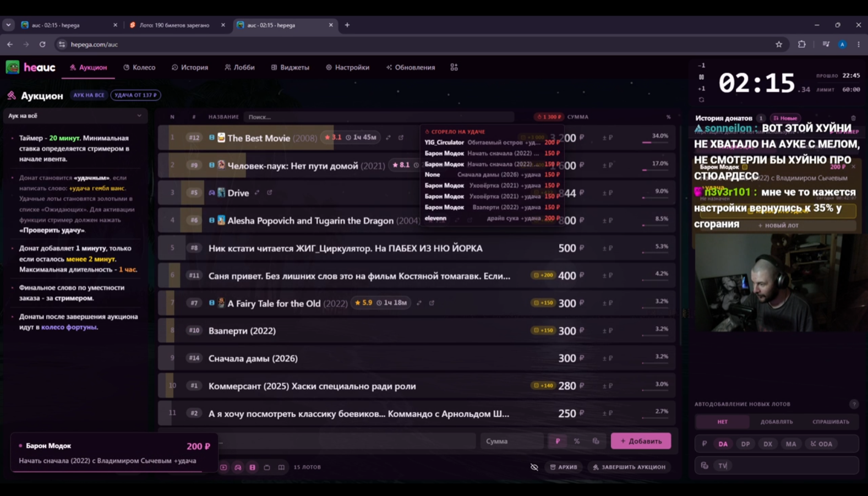Click the +140 badge on Коммерсант lot

click(x=543, y=385)
